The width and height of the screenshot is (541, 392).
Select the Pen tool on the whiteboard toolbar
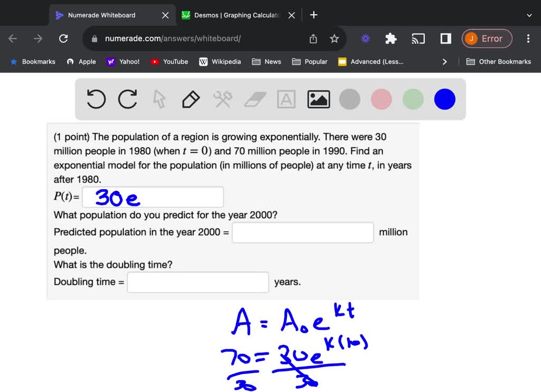click(191, 99)
